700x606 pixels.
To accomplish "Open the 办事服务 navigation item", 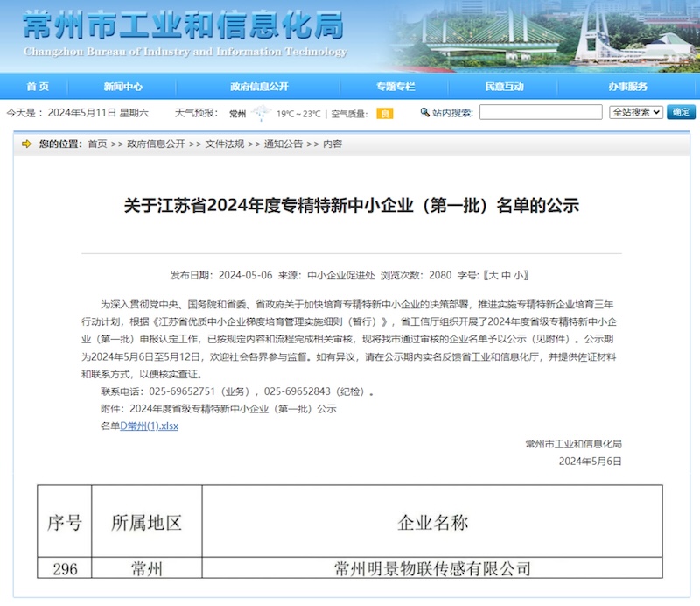I will [628, 87].
